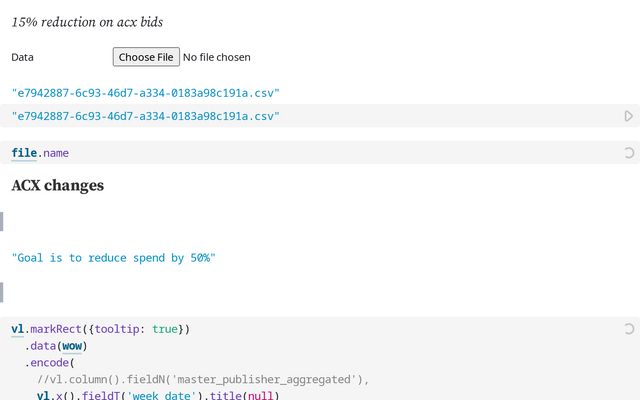Click the bold 'vl' reference in markRect
The width and height of the screenshot is (640, 400).
coord(18,329)
